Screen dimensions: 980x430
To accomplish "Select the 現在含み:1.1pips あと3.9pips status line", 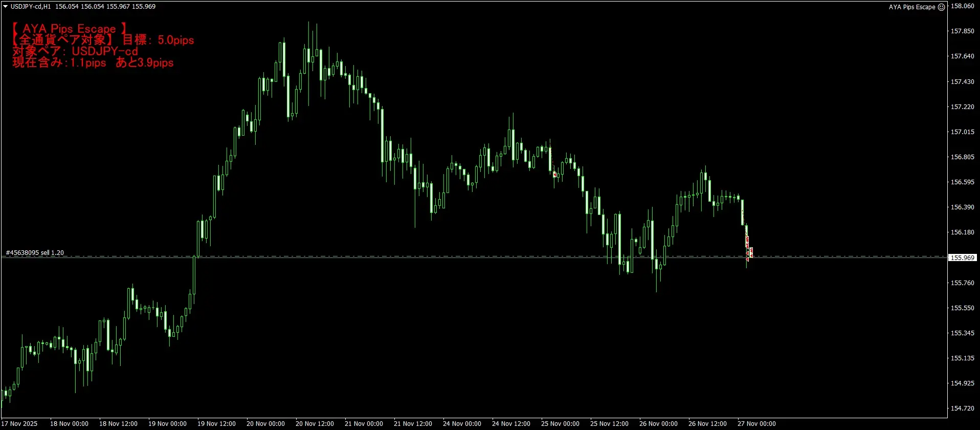I will pyautogui.click(x=93, y=62).
